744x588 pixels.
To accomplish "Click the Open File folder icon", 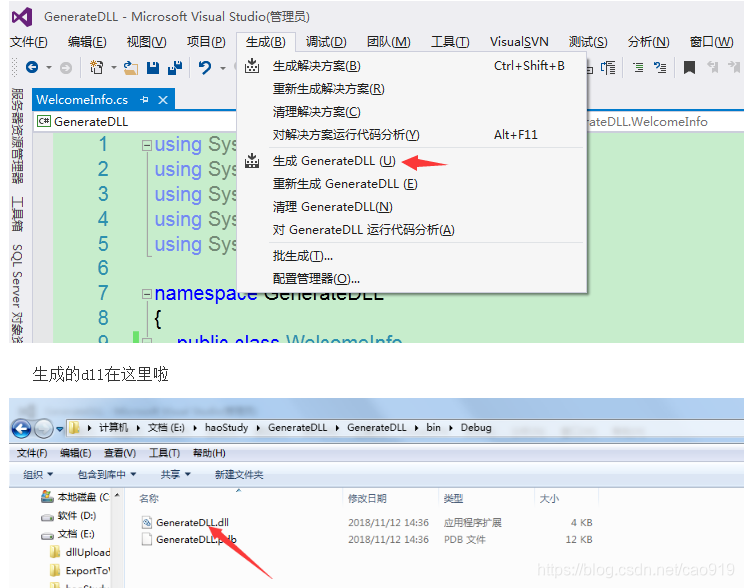I will (x=131, y=68).
